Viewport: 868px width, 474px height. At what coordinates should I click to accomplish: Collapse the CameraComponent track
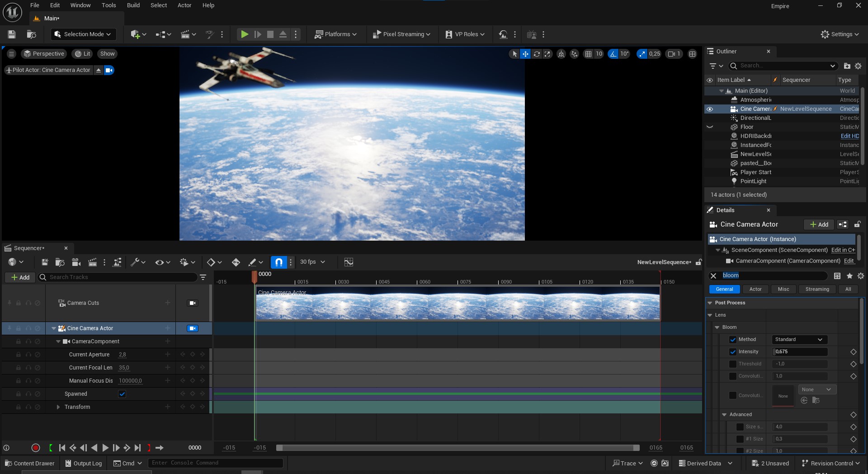(x=58, y=342)
